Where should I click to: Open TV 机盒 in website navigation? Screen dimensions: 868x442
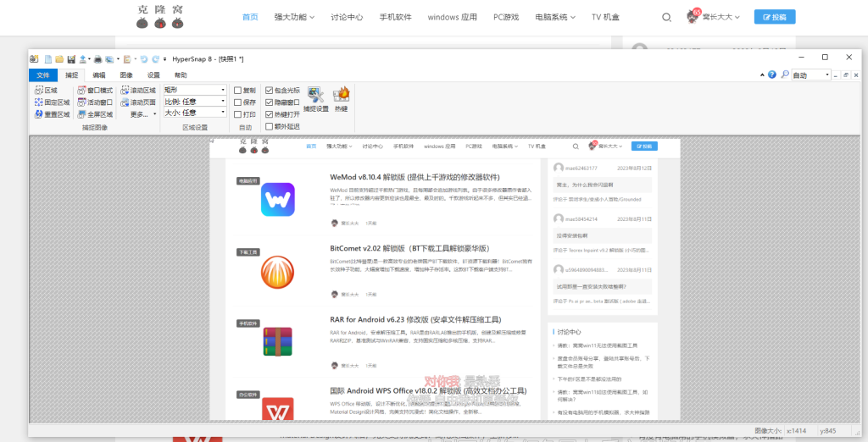605,17
